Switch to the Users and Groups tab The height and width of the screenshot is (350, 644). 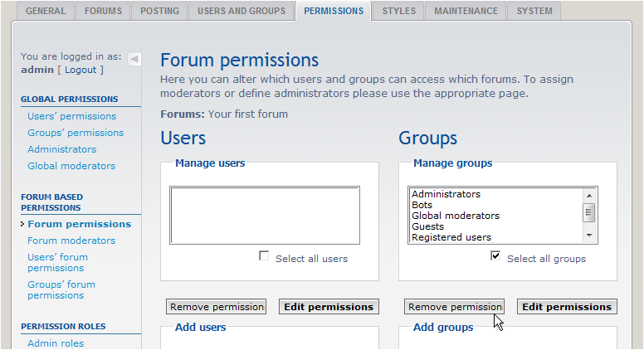click(242, 11)
